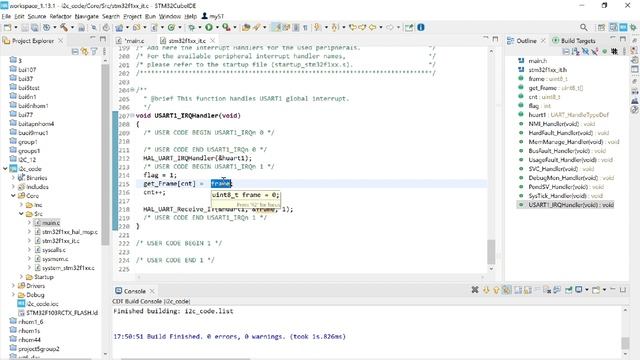Open the Run button dropdown arrow
Screen dimensions: 640x360
(x=217, y=27)
